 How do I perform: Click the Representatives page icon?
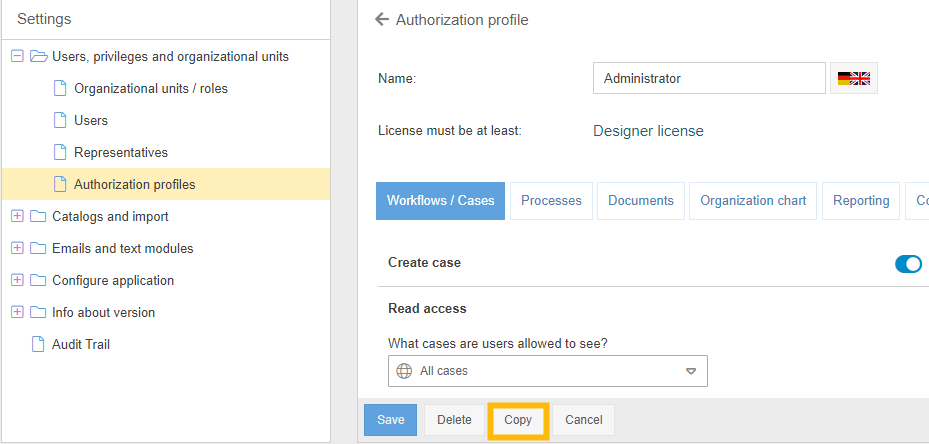click(60, 152)
